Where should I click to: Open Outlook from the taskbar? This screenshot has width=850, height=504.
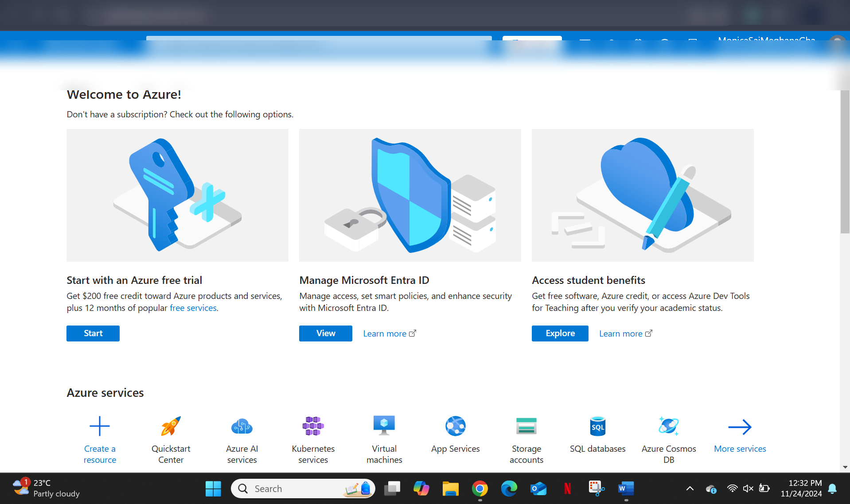538,488
